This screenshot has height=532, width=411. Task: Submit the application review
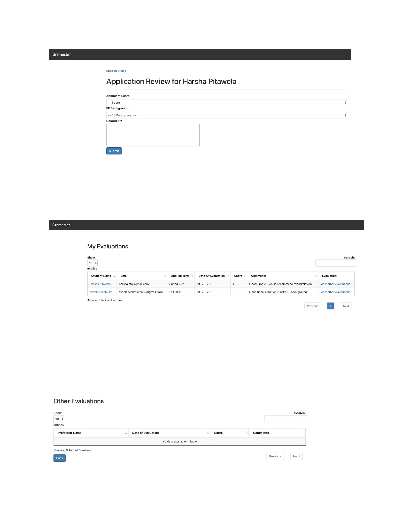(x=114, y=151)
